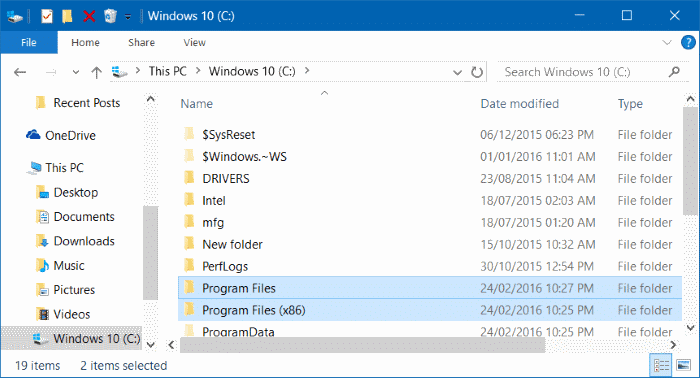Image resolution: width=700 pixels, height=378 pixels.
Task: Click the New folder icon in title bar
Action: 67,17
